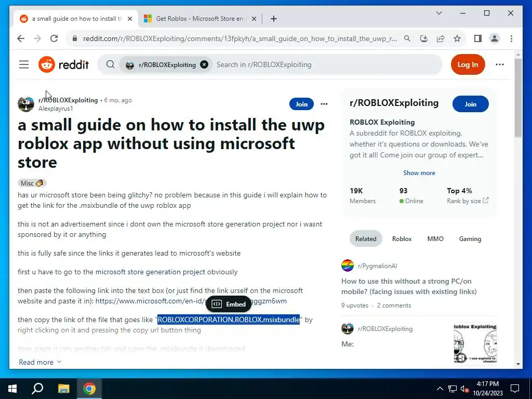Click the page's vertical scrollbar thumb
532x399 pixels.
coord(518,98)
